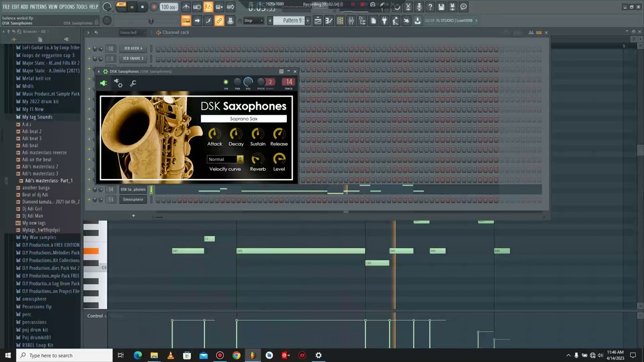Open the OPTIONS menu
Screen dimensions: 644x362
click(67, 7)
